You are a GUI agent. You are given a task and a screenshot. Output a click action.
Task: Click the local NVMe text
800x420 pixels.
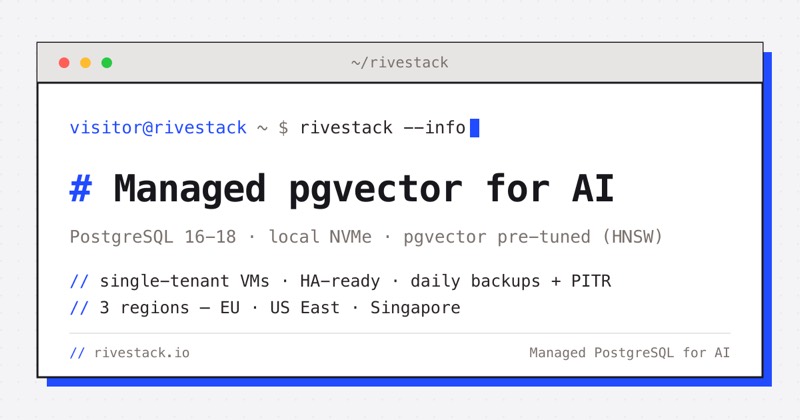(x=320, y=237)
